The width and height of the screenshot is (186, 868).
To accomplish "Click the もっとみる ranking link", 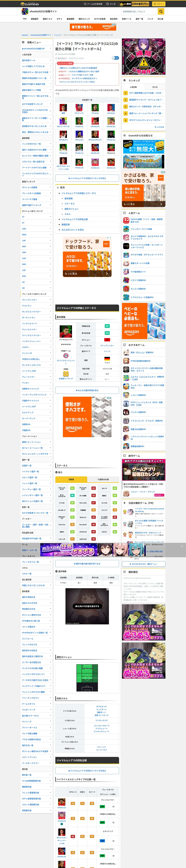I will coord(159,127).
